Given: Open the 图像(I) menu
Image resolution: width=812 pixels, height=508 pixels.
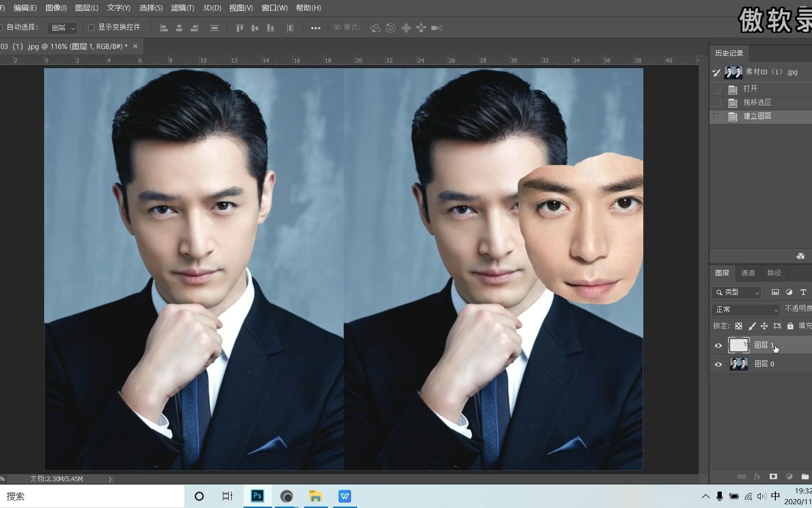Looking at the screenshot, I should (56, 8).
